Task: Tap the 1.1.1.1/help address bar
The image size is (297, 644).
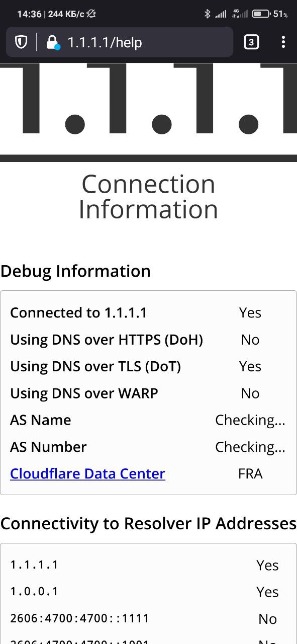Action: 120,42
